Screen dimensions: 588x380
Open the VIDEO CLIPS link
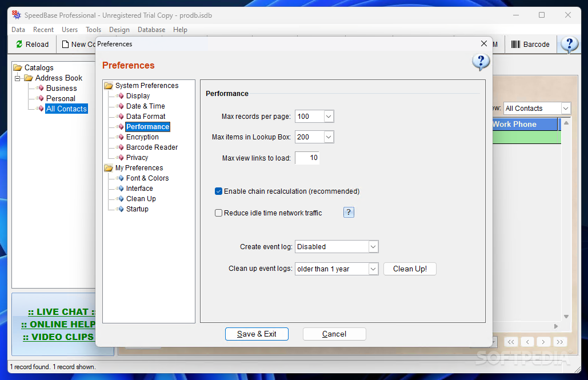coord(58,337)
